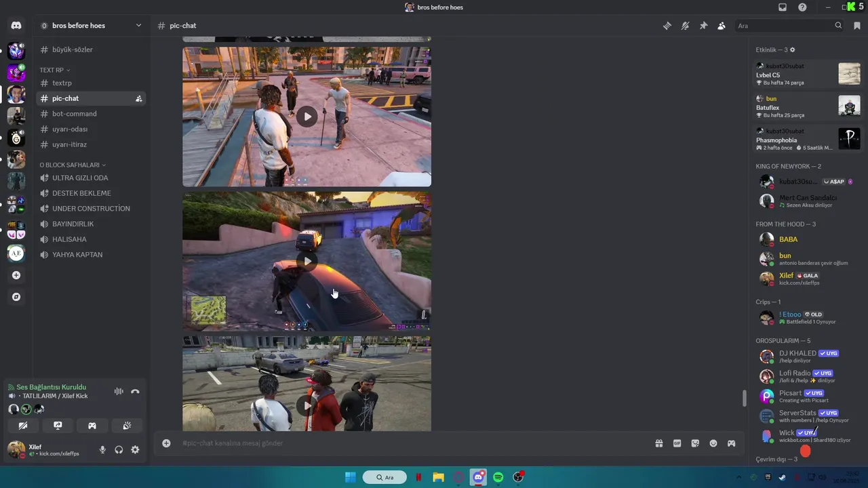This screenshot has height=488, width=868.
Task: Toggle headphone deafen in user panel
Action: point(119,449)
